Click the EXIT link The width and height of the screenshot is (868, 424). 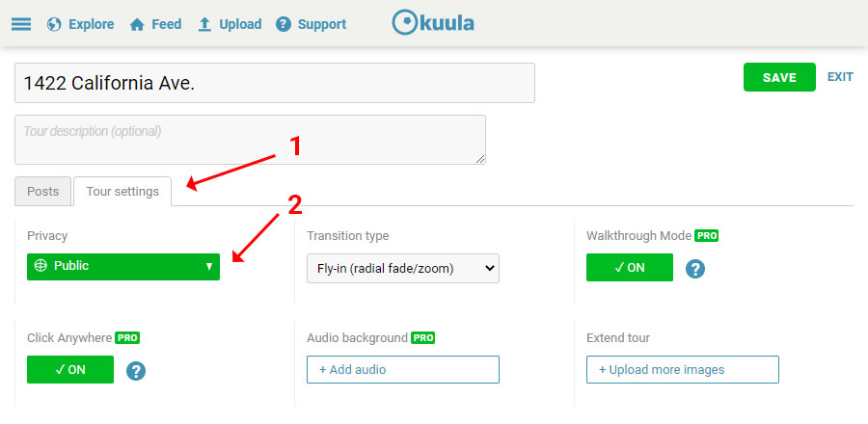(840, 77)
